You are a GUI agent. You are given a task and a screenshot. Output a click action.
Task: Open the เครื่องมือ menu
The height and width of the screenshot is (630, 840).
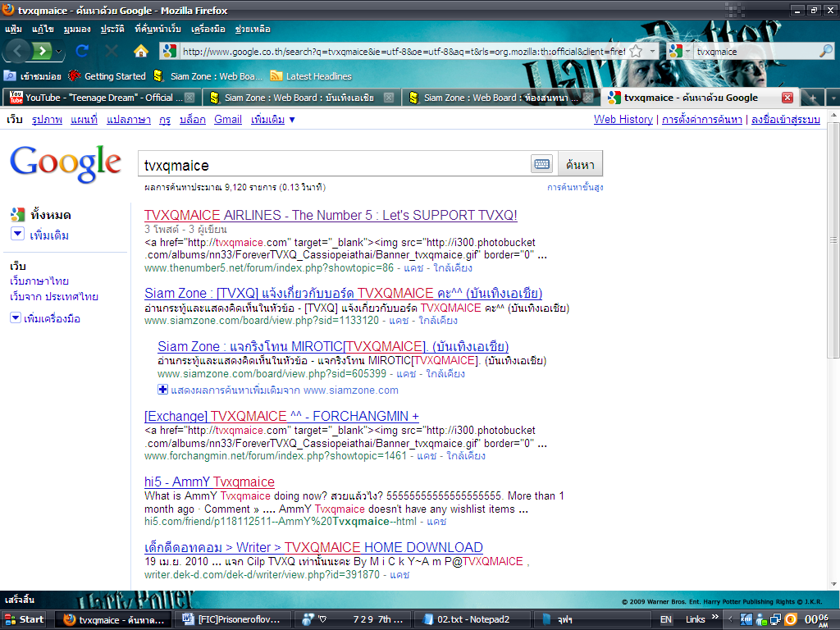(208, 29)
